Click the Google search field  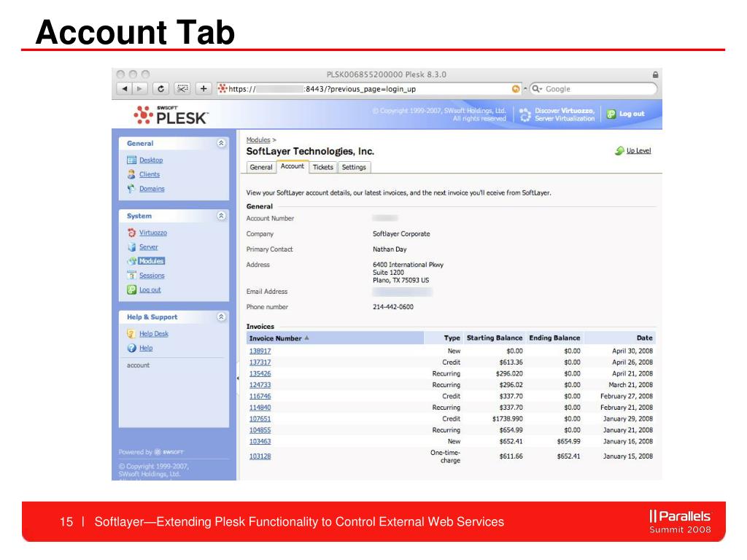[x=593, y=88]
